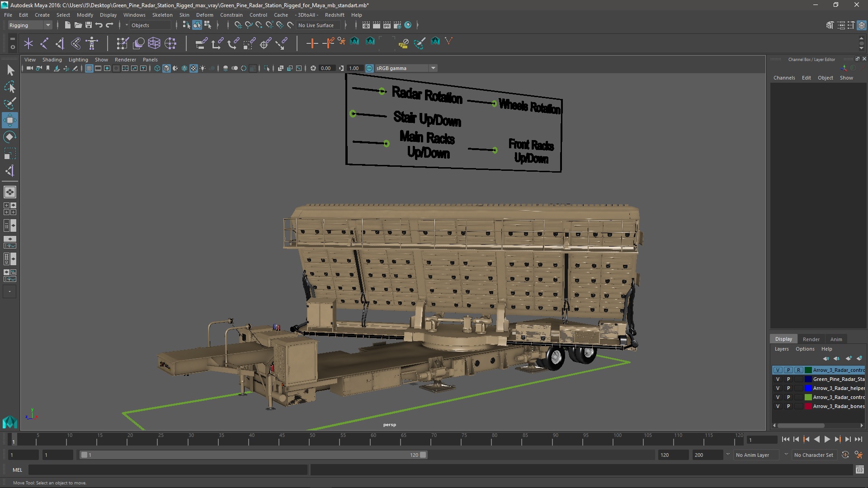Click the Save Scene icon
Viewport: 868px width, 488px height.
pyautogui.click(x=89, y=25)
